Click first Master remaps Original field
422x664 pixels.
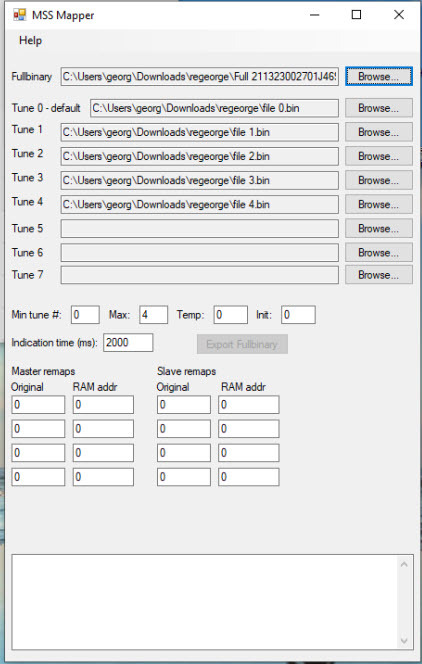click(38, 405)
